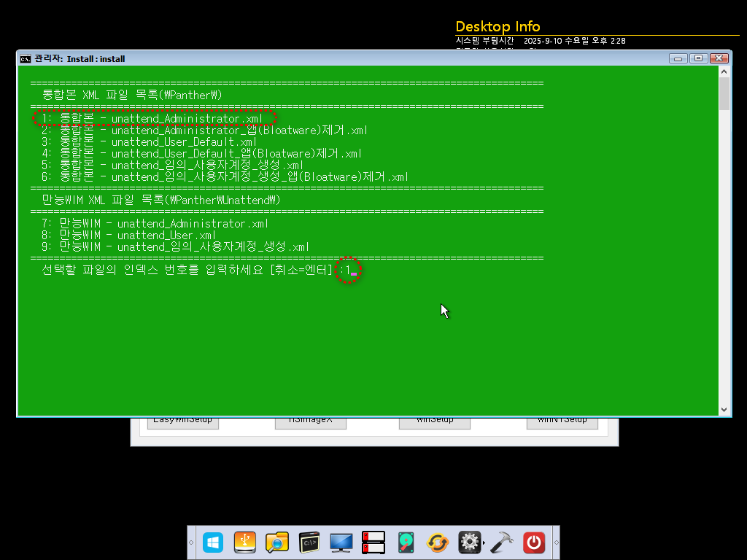
Task: Maximize the Install console window
Action: point(698,58)
